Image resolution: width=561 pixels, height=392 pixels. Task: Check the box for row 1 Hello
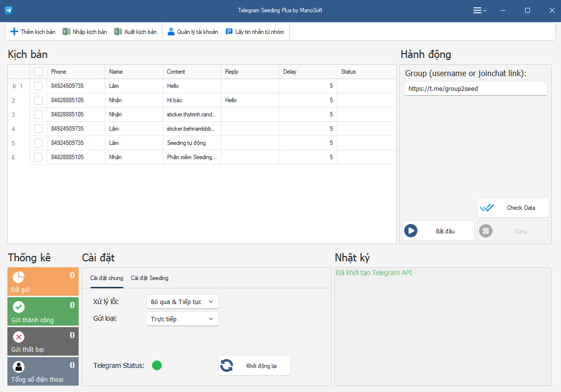(38, 86)
